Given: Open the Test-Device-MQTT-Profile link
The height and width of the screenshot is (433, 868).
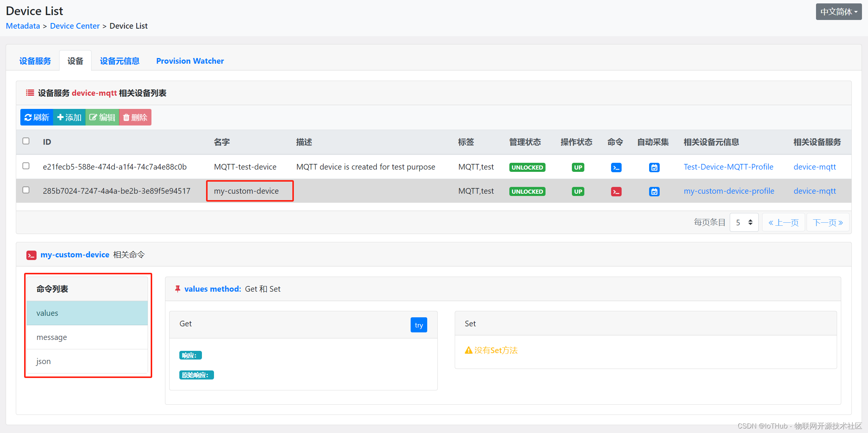Looking at the screenshot, I should tap(729, 167).
